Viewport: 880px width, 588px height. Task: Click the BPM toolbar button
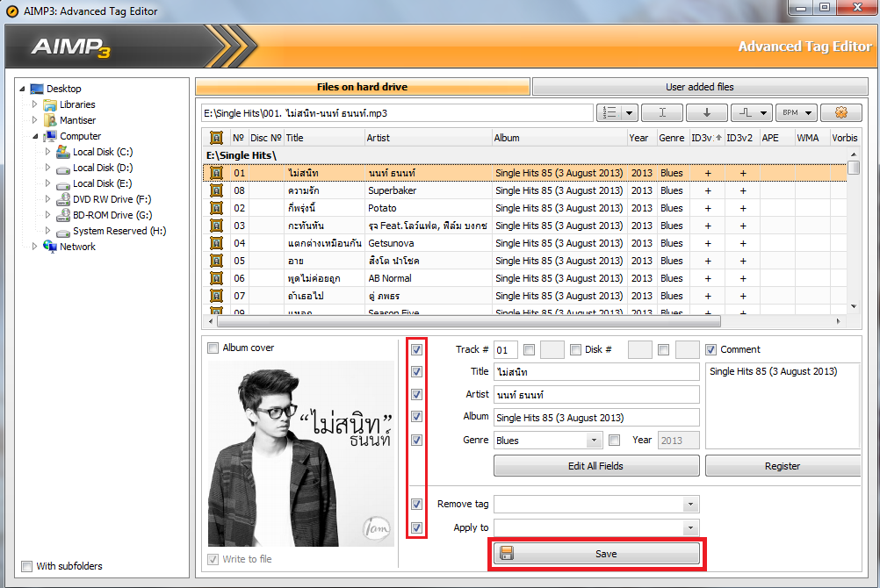coord(790,113)
